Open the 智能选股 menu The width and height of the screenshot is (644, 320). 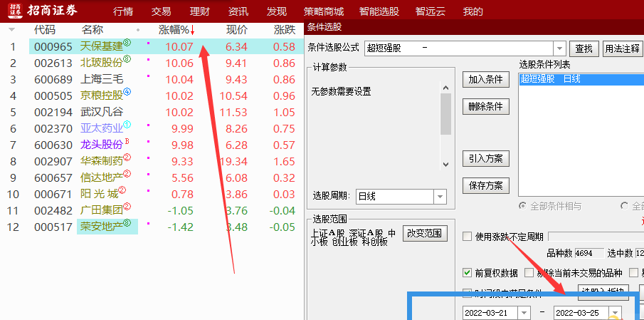pyautogui.click(x=379, y=11)
